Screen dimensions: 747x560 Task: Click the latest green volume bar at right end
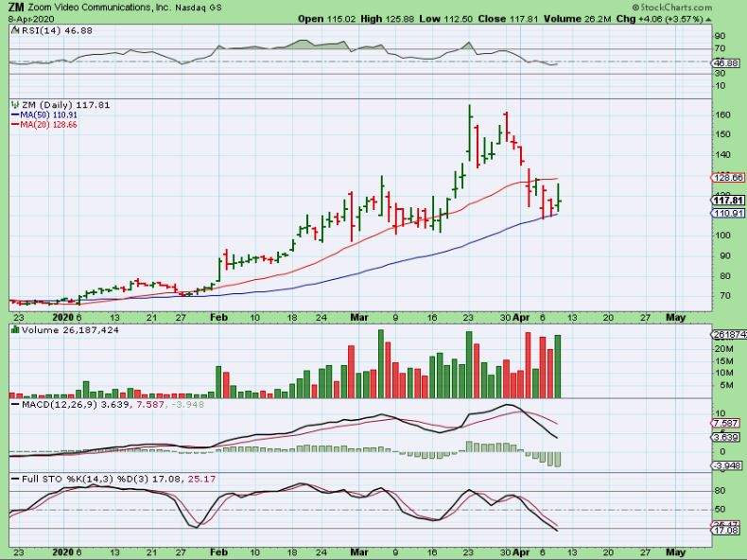(557, 366)
